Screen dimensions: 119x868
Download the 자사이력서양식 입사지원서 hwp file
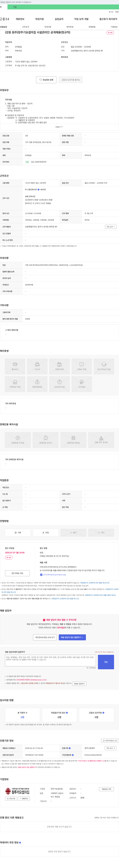53,575
